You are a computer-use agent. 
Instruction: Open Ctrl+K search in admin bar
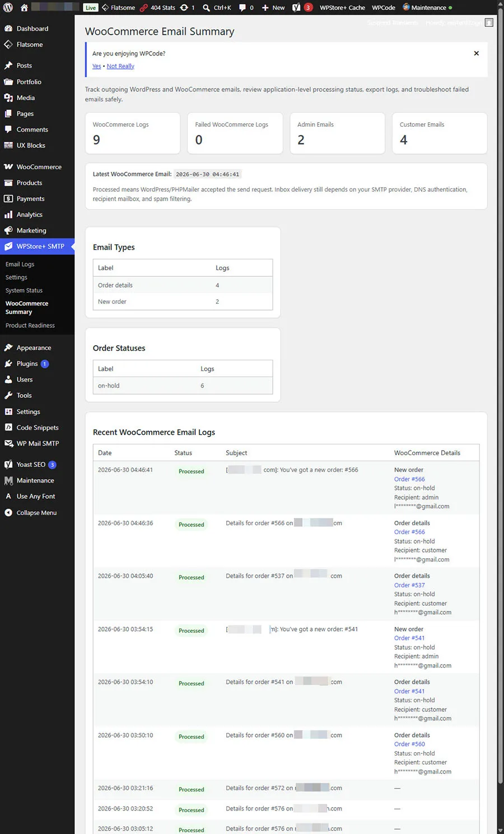[217, 8]
